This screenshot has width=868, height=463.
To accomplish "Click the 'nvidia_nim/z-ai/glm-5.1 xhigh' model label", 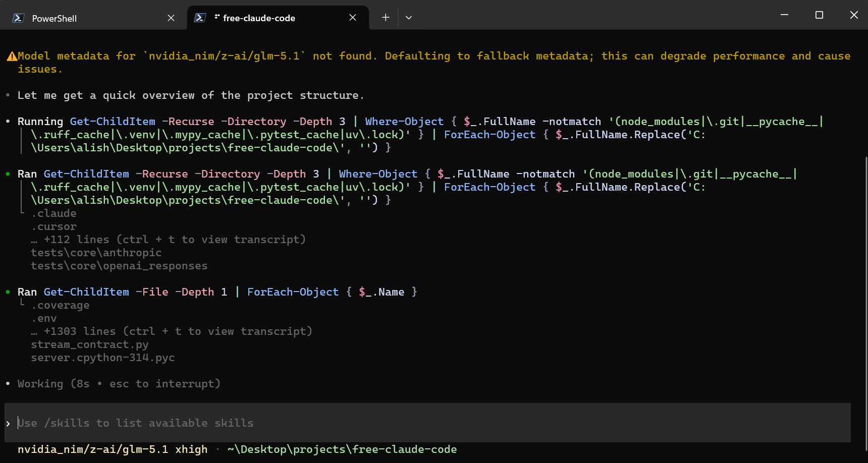I will tap(113, 449).
